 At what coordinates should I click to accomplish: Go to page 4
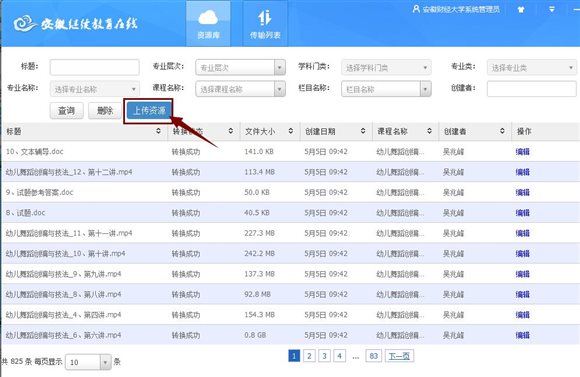click(x=339, y=356)
